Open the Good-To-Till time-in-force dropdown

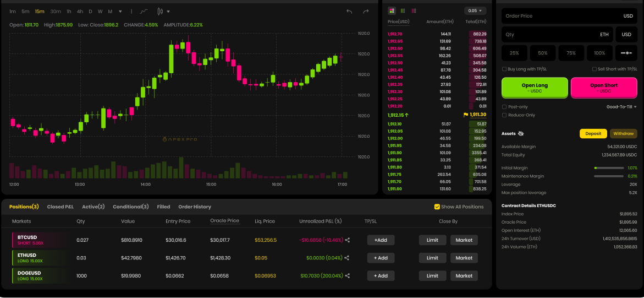click(x=621, y=107)
